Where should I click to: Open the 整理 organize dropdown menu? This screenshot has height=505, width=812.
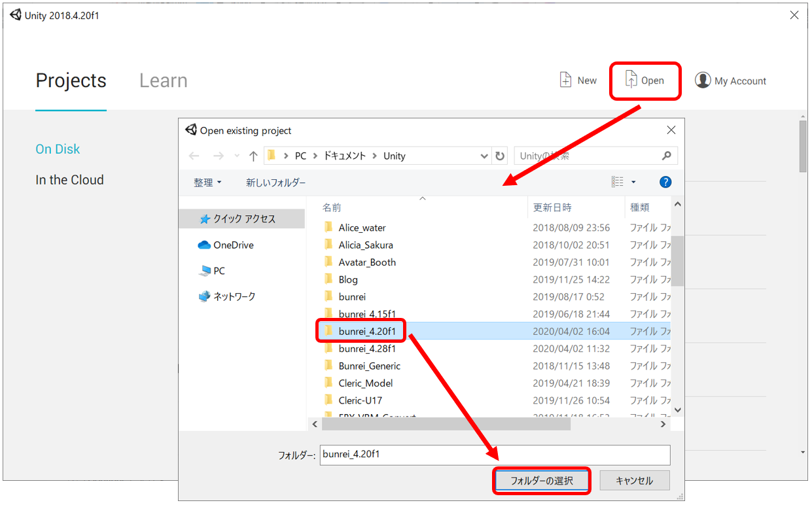(207, 183)
